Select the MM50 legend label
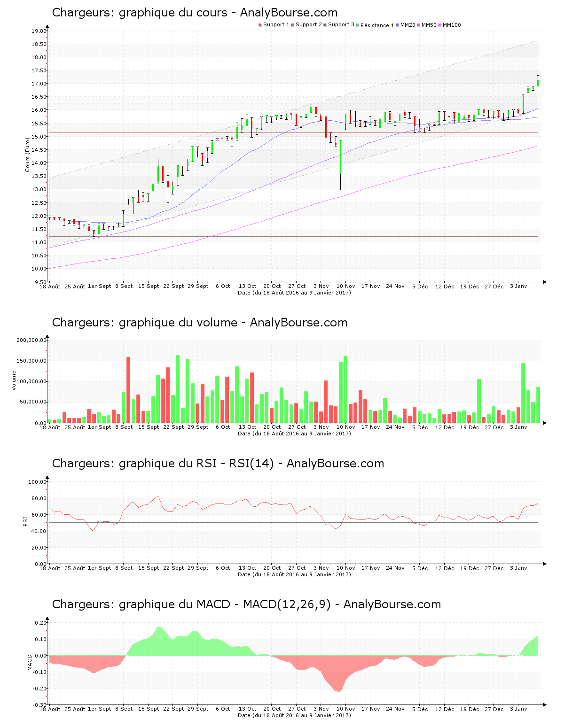Viewport: 564px width, 728px height. tap(429, 25)
